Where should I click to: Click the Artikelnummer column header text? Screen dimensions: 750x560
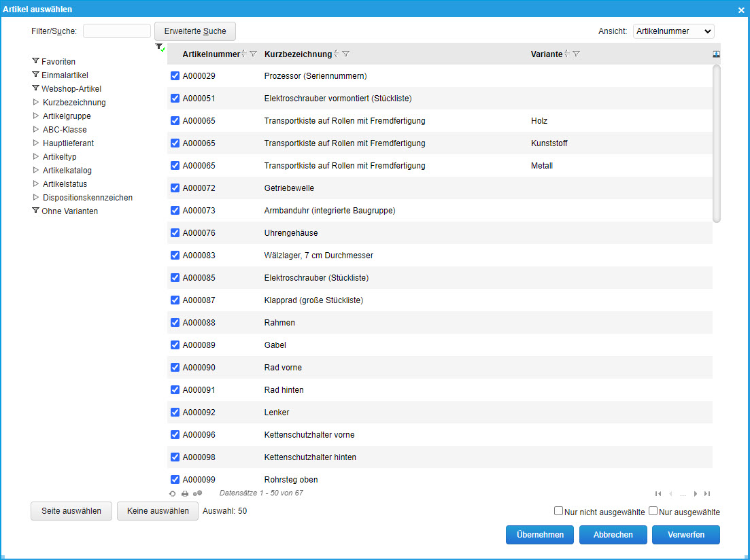pyautogui.click(x=211, y=54)
